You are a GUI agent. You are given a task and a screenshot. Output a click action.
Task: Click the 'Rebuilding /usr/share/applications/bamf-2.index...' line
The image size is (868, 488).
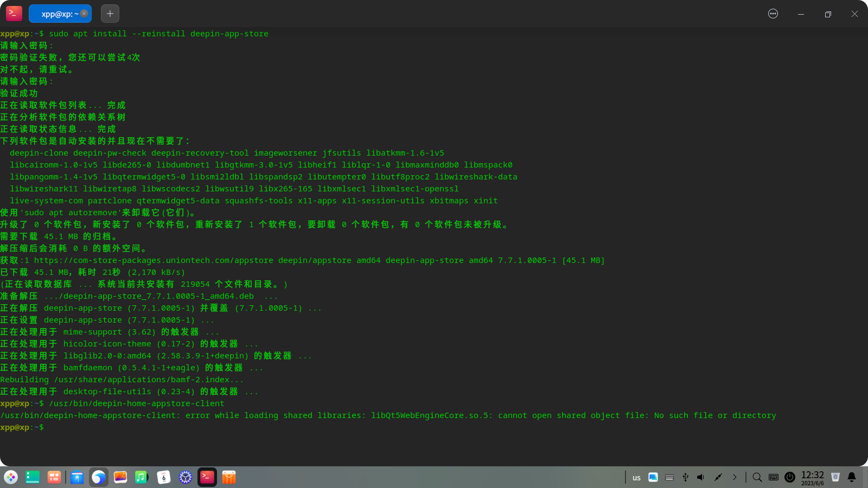(x=122, y=380)
